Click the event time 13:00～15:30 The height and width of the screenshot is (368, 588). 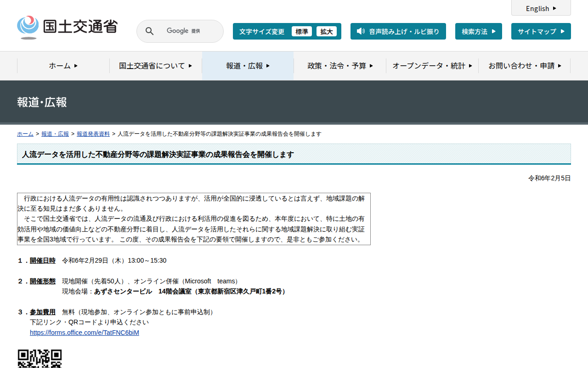147,260
